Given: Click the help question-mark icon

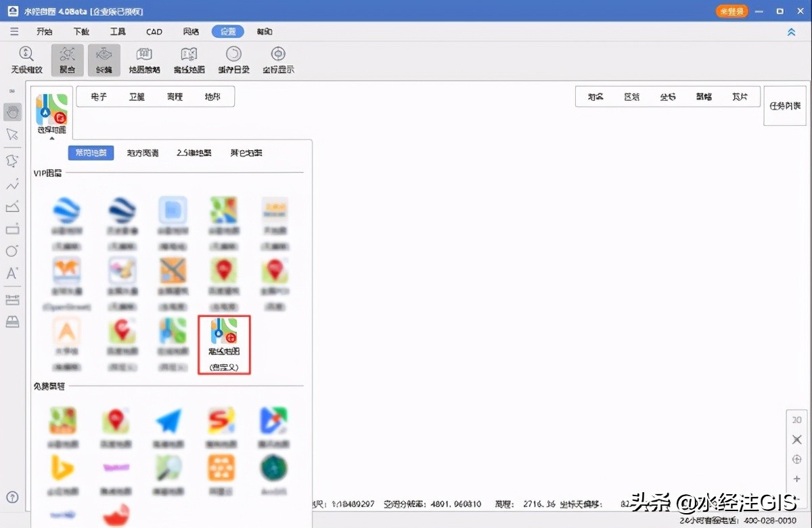Looking at the screenshot, I should [12, 498].
